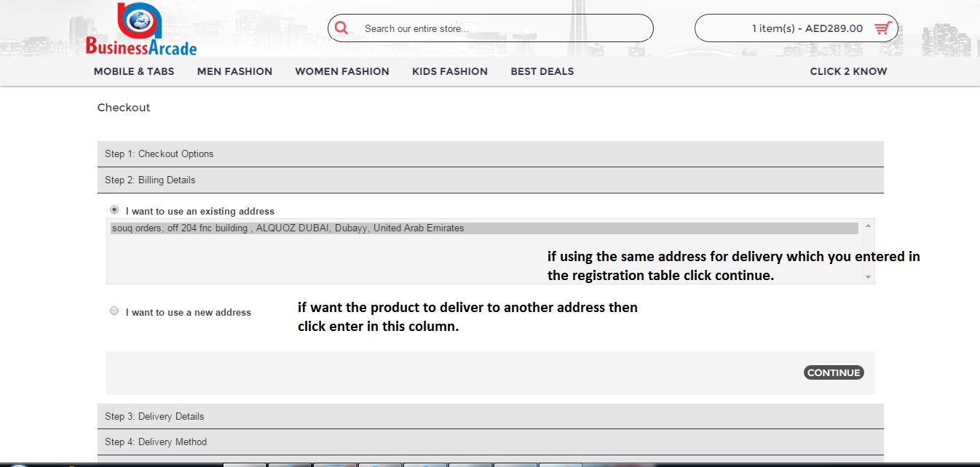Click the shopping cart icon

coord(883,28)
